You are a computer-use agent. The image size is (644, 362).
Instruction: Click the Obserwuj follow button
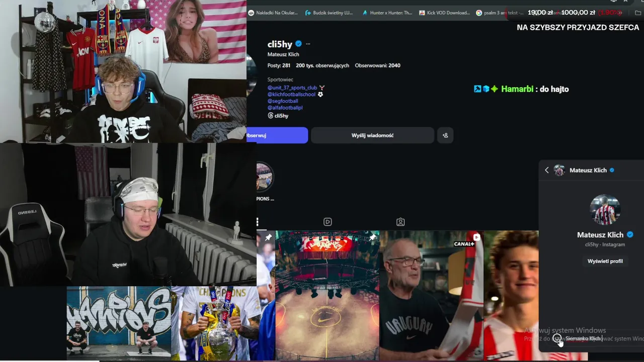pos(277,135)
